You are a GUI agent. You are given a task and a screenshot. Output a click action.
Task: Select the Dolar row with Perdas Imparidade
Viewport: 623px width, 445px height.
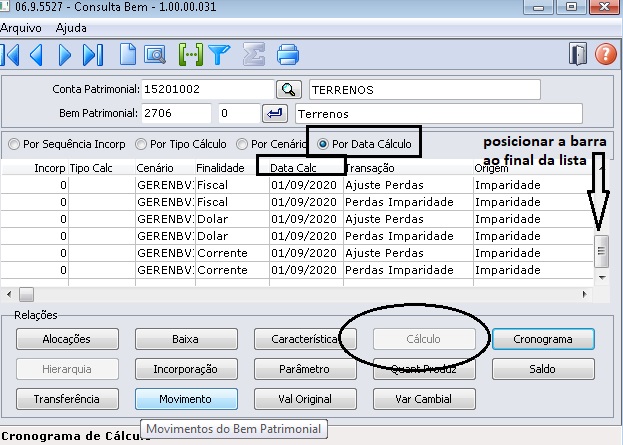(x=297, y=236)
